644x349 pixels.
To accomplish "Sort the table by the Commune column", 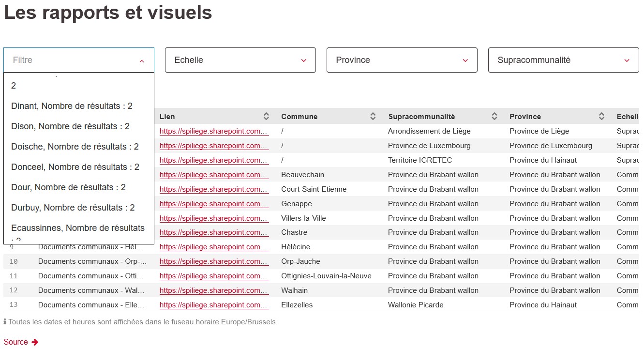I will click(x=373, y=116).
